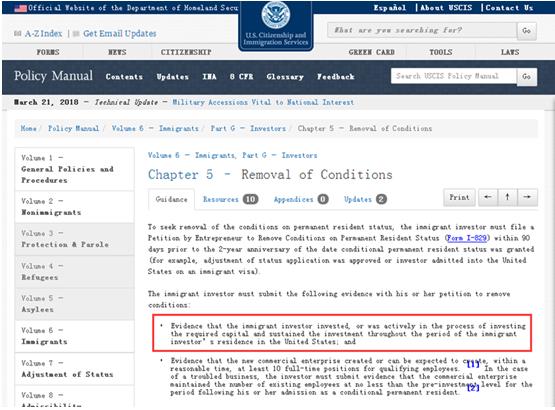Go to next chapter with right arrow
Screen dimensions: 555x410
tap(527, 197)
